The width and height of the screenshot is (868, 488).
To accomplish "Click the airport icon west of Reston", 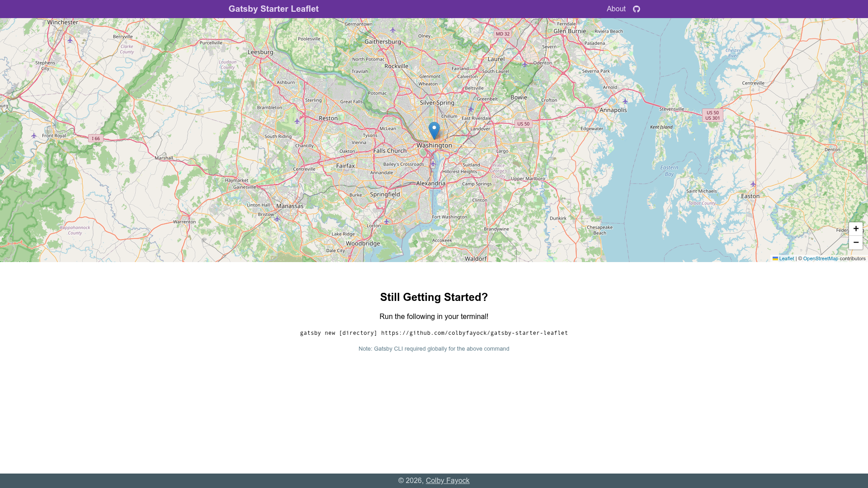I will pyautogui.click(x=297, y=121).
